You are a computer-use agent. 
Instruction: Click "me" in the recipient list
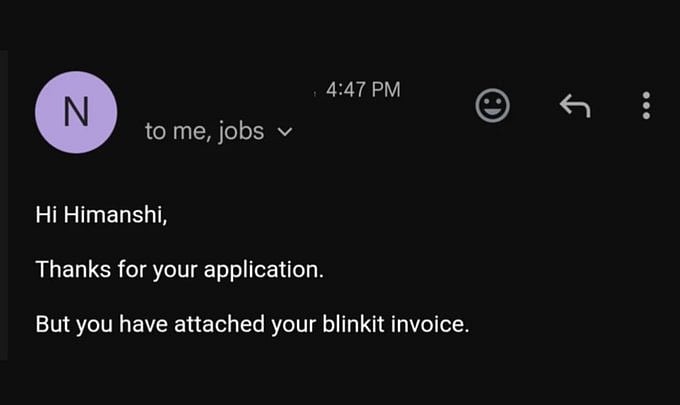tap(190, 132)
